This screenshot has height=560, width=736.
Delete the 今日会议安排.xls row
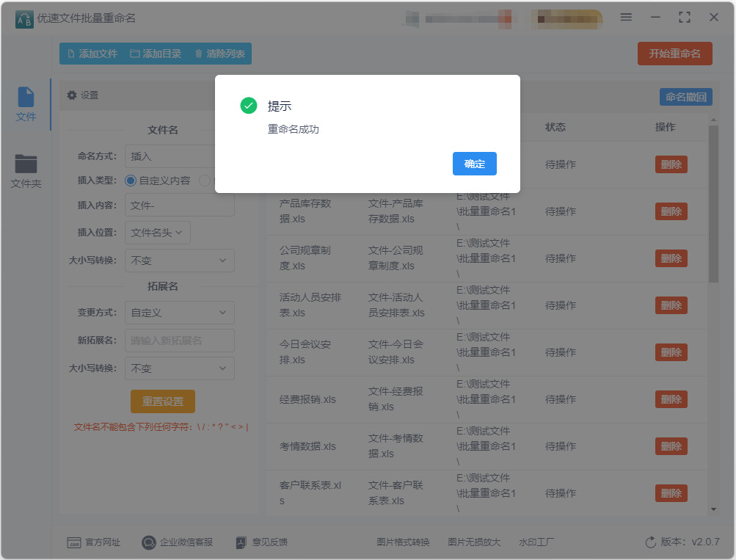[x=671, y=352]
